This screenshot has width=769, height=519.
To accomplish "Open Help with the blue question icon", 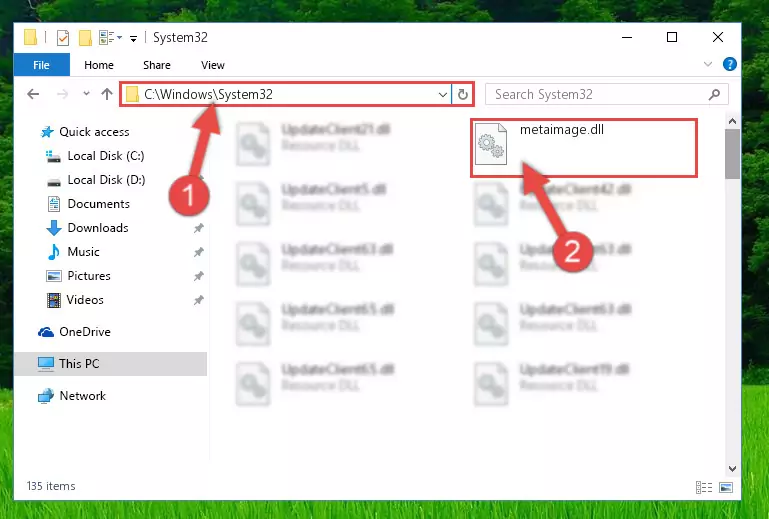I will [x=730, y=64].
